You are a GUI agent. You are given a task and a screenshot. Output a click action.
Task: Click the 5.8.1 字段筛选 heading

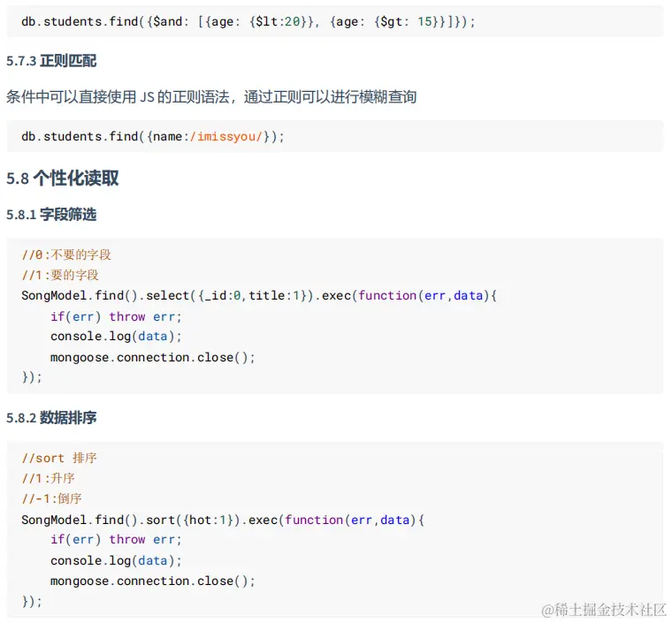tap(51, 215)
